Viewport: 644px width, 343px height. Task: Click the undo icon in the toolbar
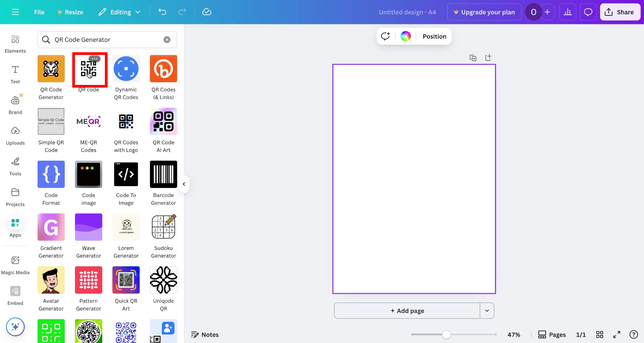pos(162,12)
